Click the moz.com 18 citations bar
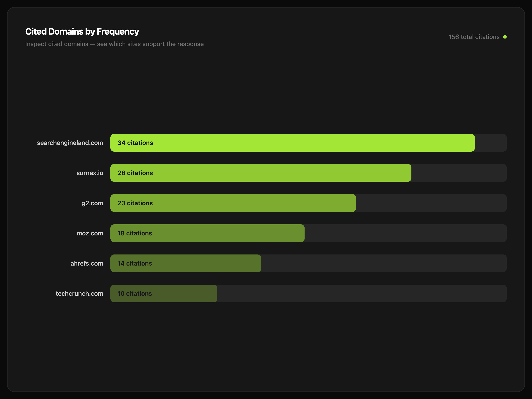Screen dimensions: 532x399 click(x=207, y=233)
